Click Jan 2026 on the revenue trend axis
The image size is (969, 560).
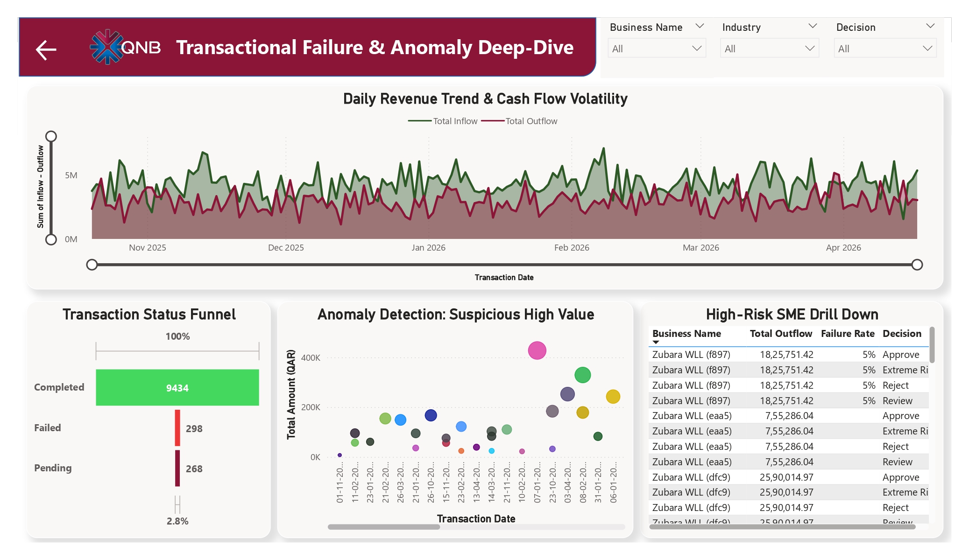tap(428, 248)
